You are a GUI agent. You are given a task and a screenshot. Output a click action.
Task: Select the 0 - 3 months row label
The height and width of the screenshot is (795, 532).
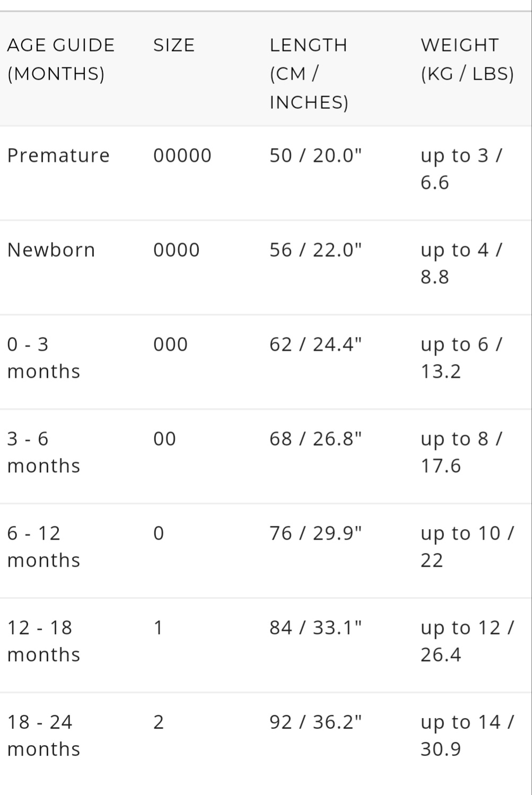click(43, 358)
